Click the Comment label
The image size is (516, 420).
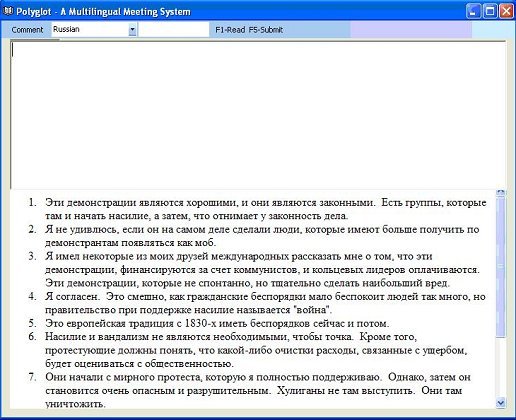coord(27,30)
